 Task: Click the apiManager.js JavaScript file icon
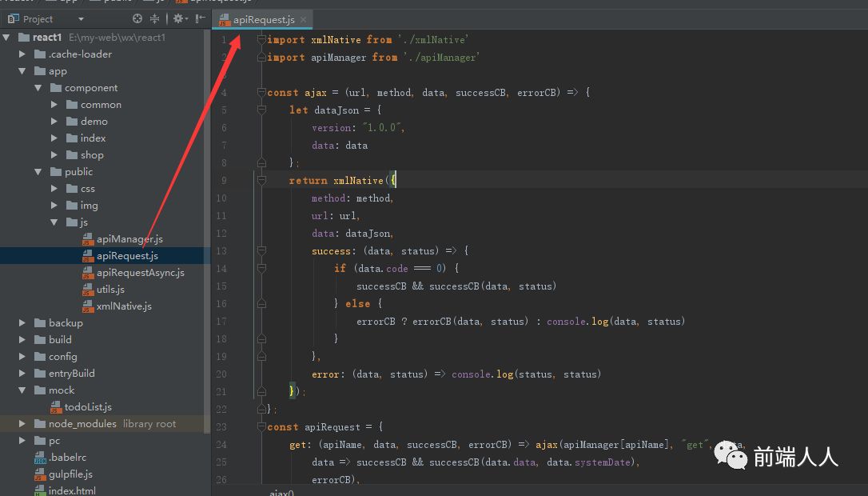point(90,238)
